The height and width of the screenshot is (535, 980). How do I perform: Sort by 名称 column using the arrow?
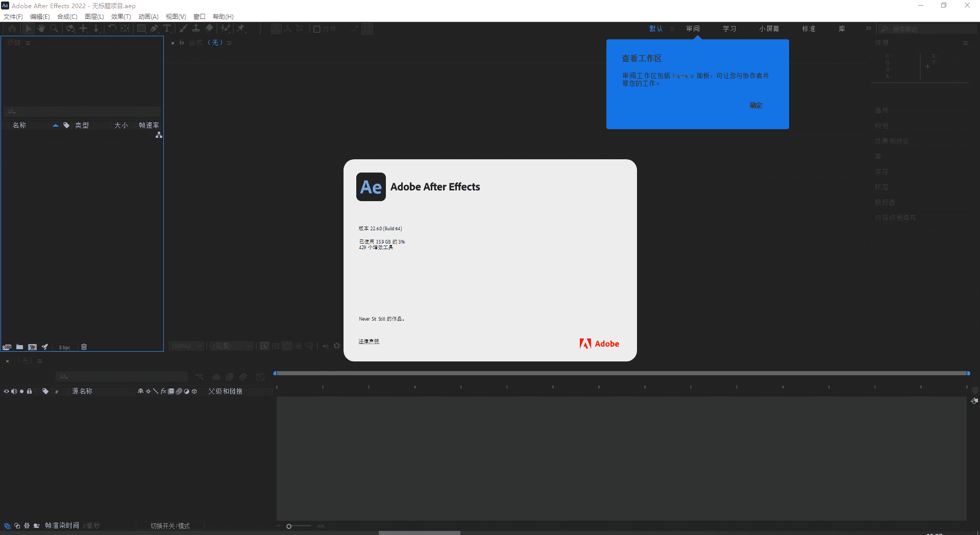point(55,125)
